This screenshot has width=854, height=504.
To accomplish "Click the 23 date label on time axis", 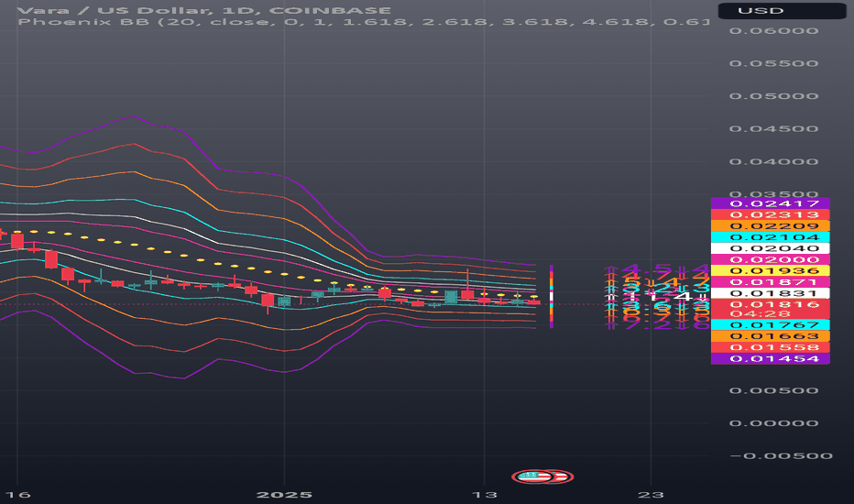I will pyautogui.click(x=651, y=495).
